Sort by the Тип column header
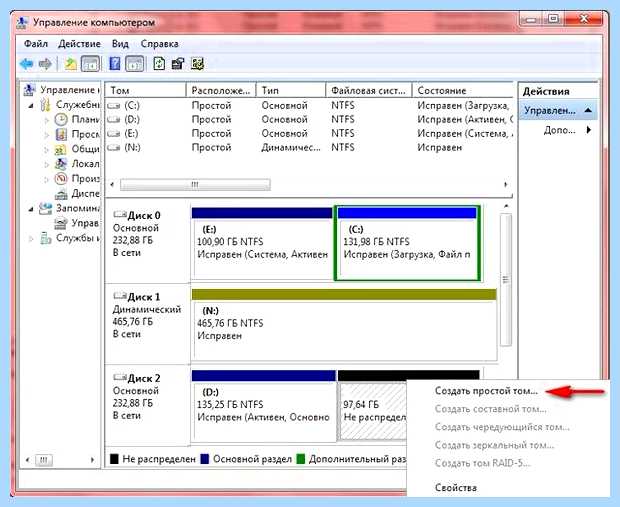Viewport: 620px width, 507px height. pos(291,90)
